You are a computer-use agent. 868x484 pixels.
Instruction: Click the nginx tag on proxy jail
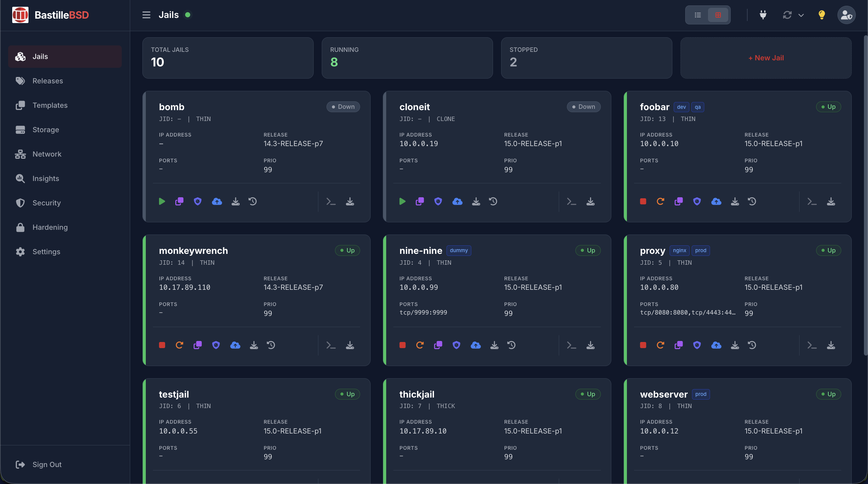(679, 250)
